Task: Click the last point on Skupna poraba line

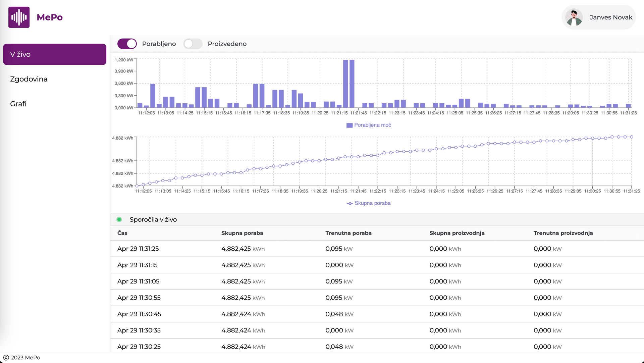Action: tap(632, 137)
